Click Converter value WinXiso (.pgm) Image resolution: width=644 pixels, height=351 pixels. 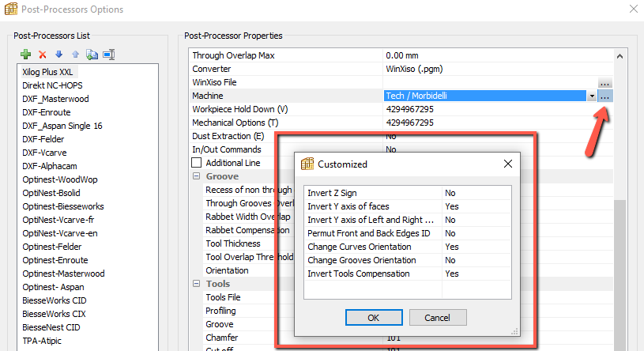414,69
